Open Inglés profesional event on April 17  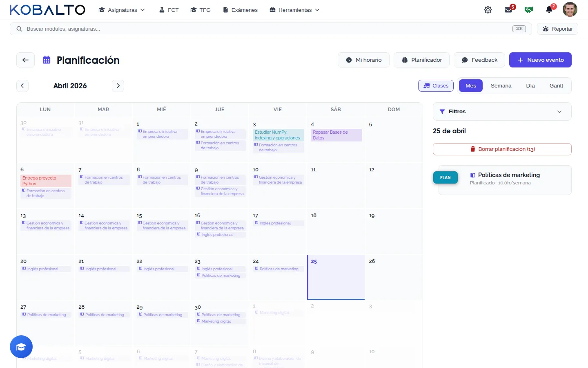tap(278, 223)
